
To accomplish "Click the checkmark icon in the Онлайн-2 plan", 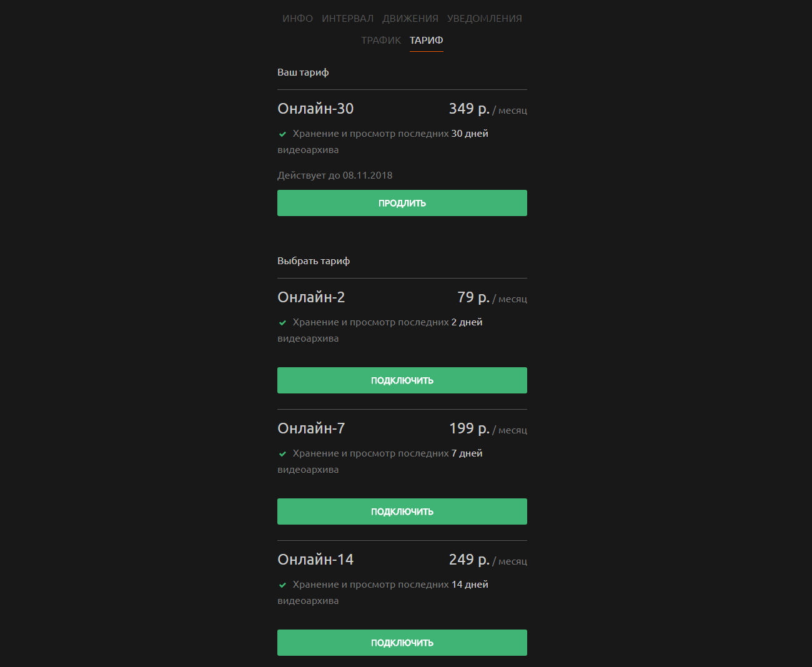I will tap(283, 322).
